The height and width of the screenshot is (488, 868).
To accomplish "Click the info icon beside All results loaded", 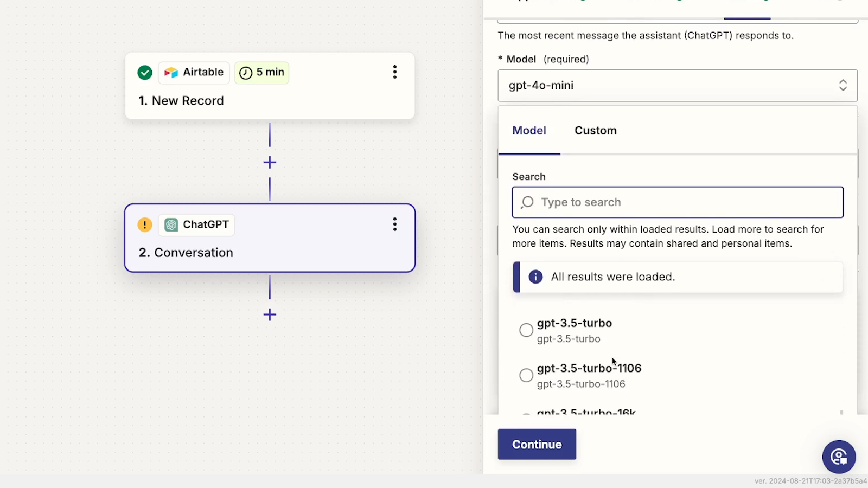I will 535,277.
